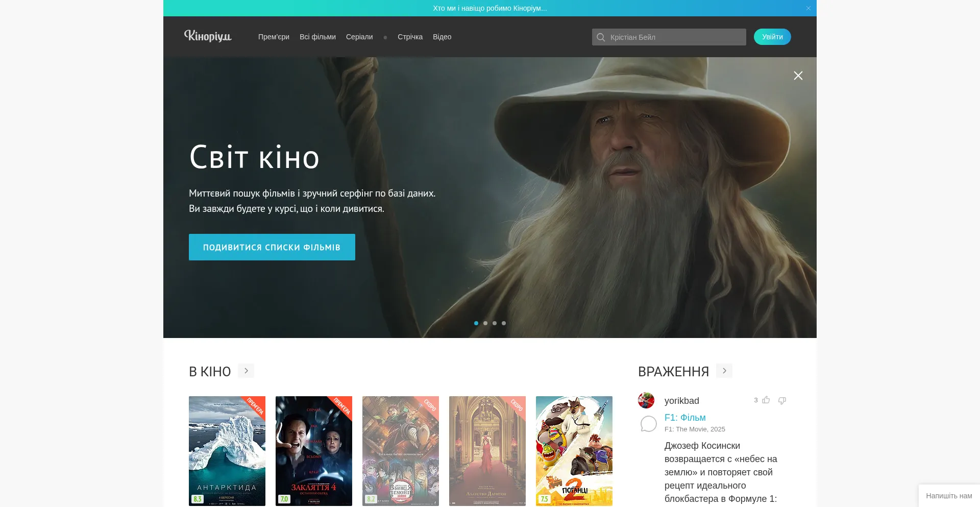Screen dimensions: 980x507
Task: Open the banner link Хто ми і навіщо
Action: 490,8
